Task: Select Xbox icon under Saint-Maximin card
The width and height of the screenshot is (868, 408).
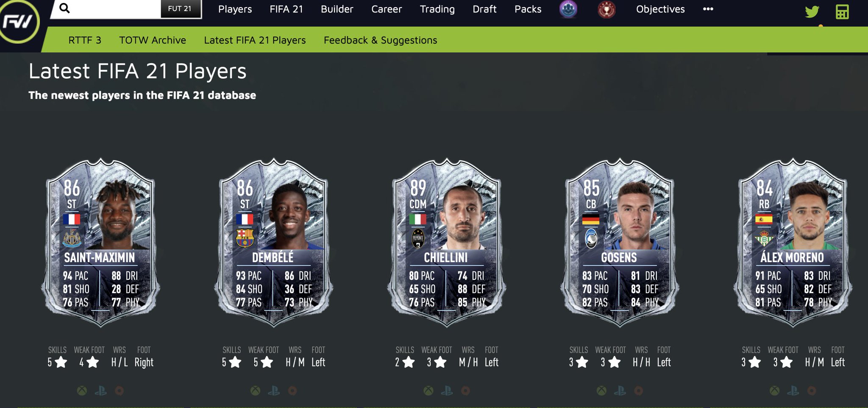Action: tap(82, 391)
